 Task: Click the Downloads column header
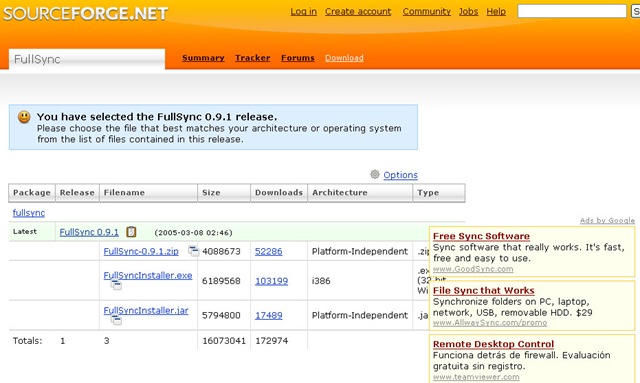point(279,193)
